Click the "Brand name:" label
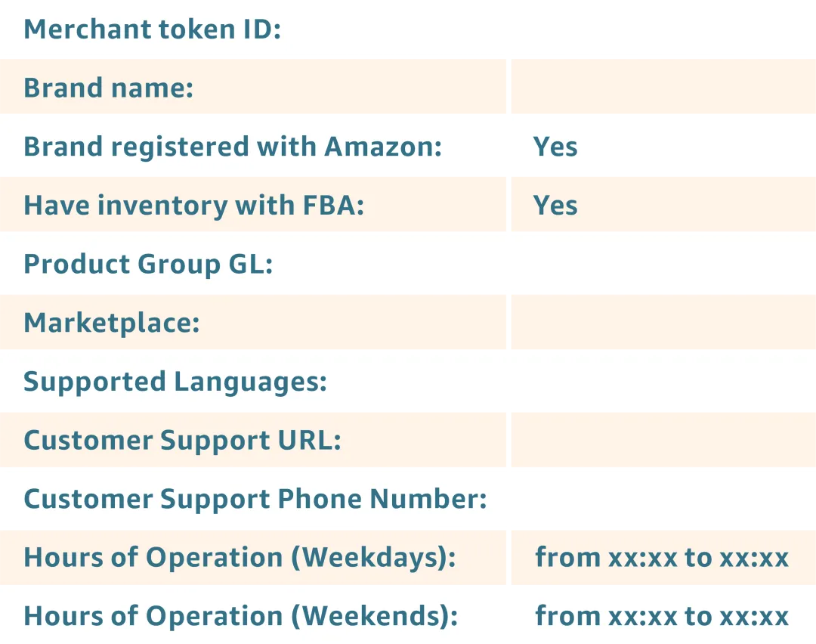This screenshot has height=644, width=816. pyautogui.click(x=109, y=88)
